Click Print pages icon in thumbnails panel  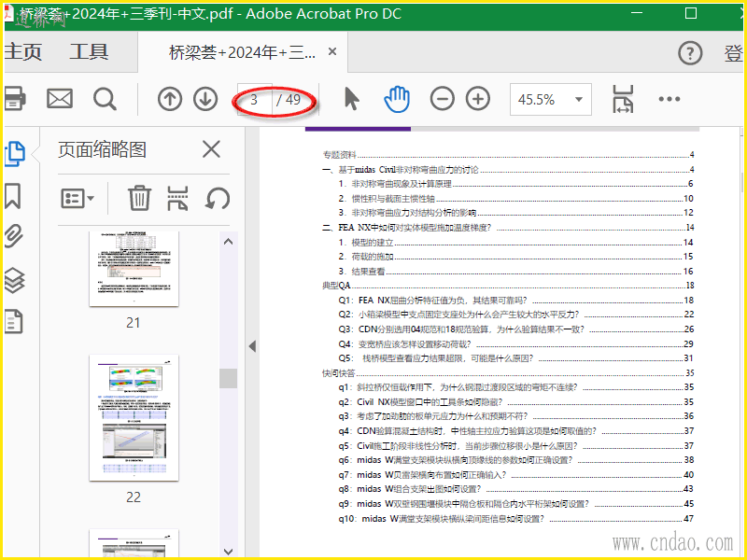click(x=177, y=198)
